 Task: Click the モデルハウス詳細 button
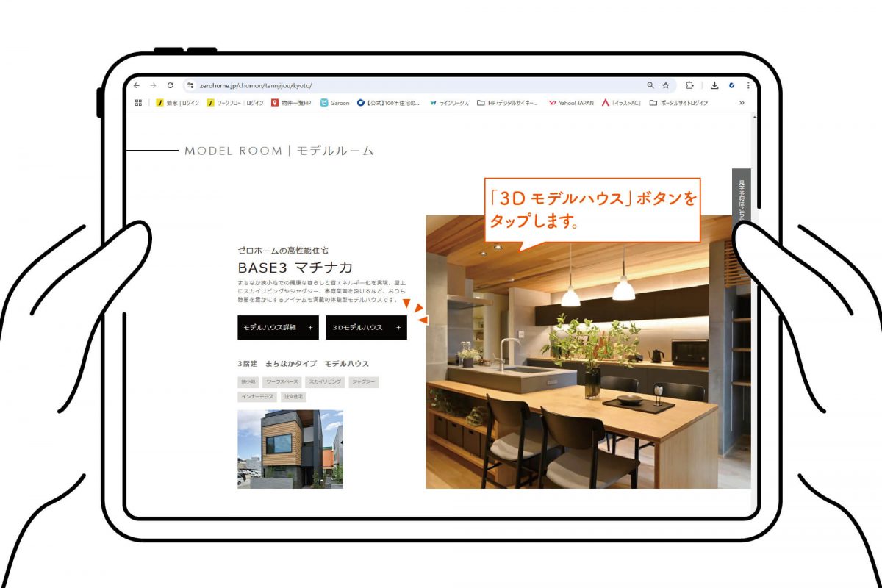click(x=278, y=328)
